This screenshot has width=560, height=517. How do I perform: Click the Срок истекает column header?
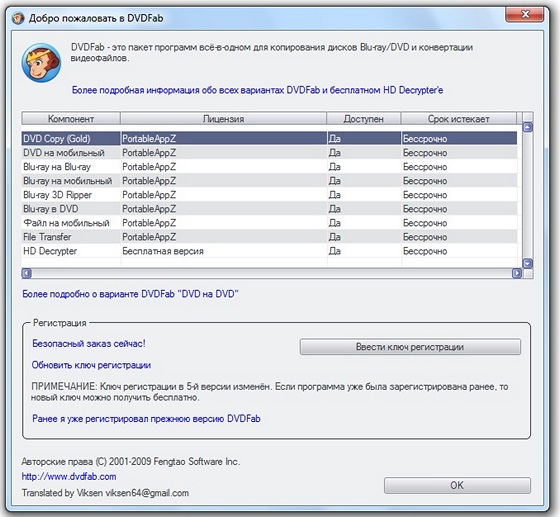pyautogui.click(x=459, y=119)
